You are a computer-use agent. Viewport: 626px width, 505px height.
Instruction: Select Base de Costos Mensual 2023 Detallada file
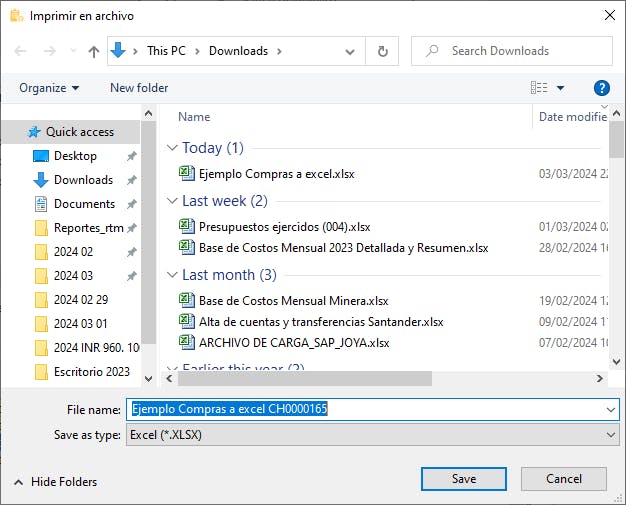point(343,248)
